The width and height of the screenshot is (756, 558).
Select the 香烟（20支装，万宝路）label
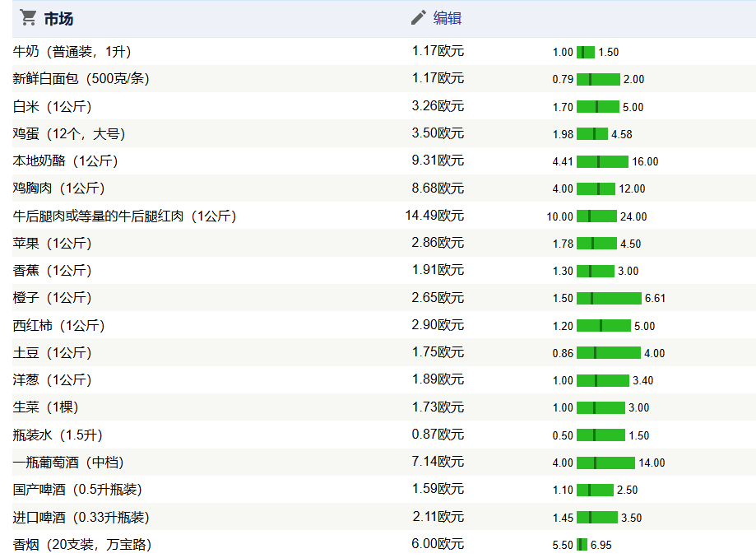click(82, 545)
